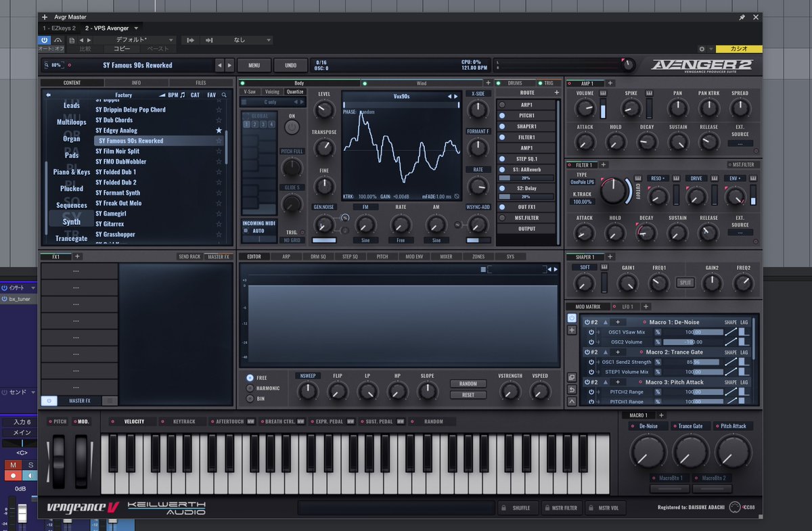
Task: Disable the SHAPER1 route toggle
Action: (x=502, y=126)
